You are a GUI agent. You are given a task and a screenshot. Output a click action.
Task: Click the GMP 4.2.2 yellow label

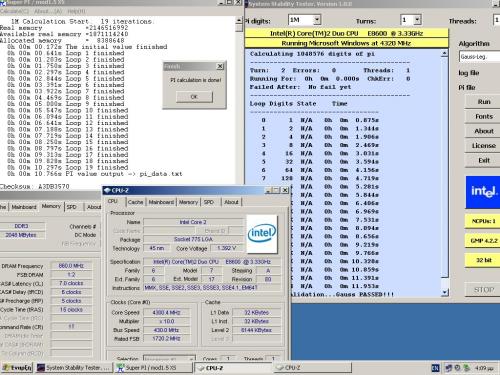[x=483, y=241]
